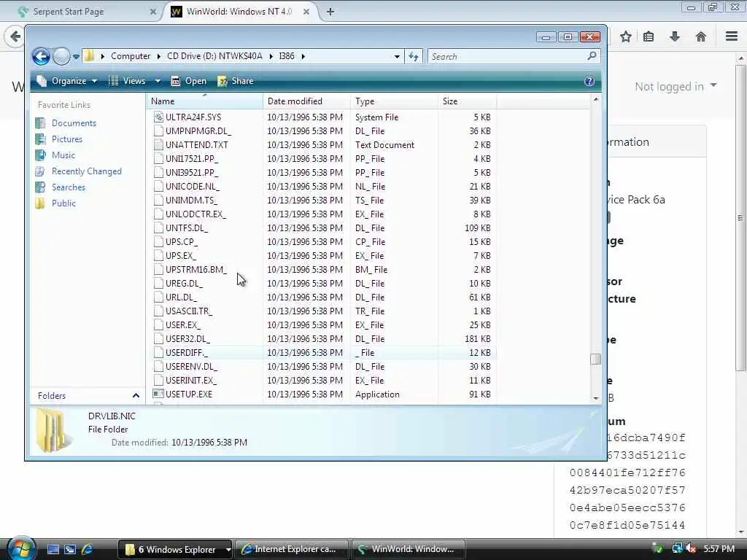Select the UNI17521.PP_ file

point(192,158)
